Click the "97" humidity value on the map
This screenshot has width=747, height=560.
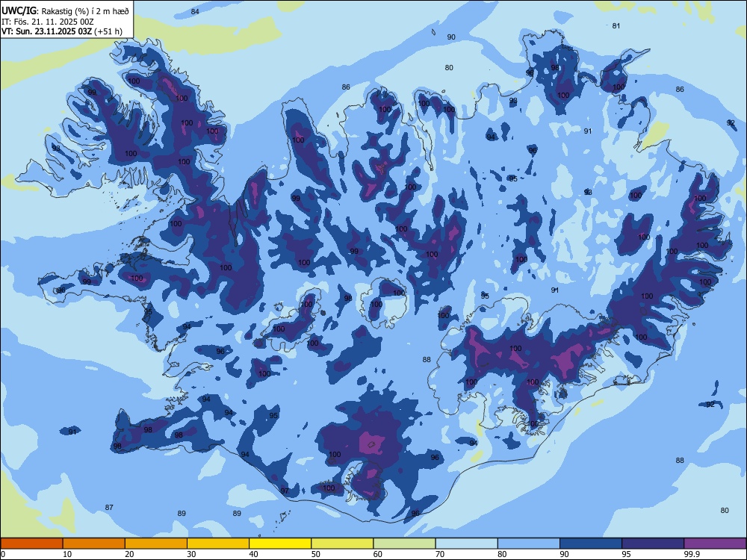285,491
